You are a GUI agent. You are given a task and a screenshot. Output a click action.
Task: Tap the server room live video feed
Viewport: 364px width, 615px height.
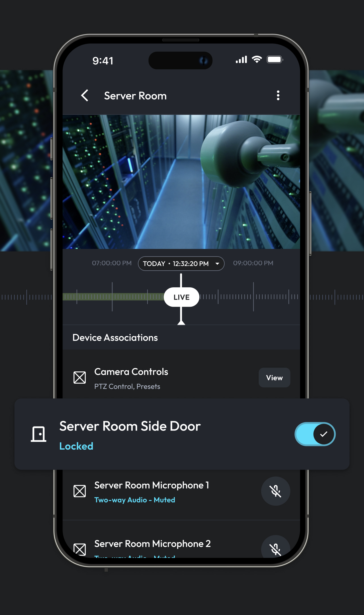tap(181, 182)
